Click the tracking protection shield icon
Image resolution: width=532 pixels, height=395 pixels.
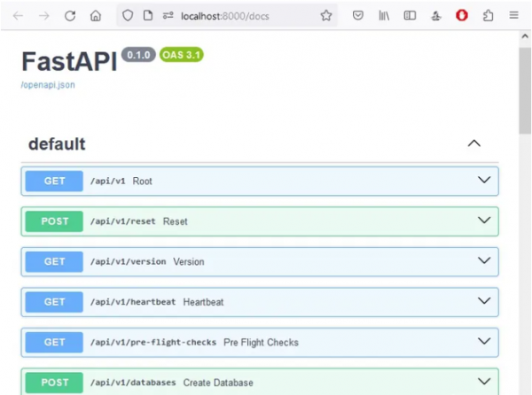point(128,16)
